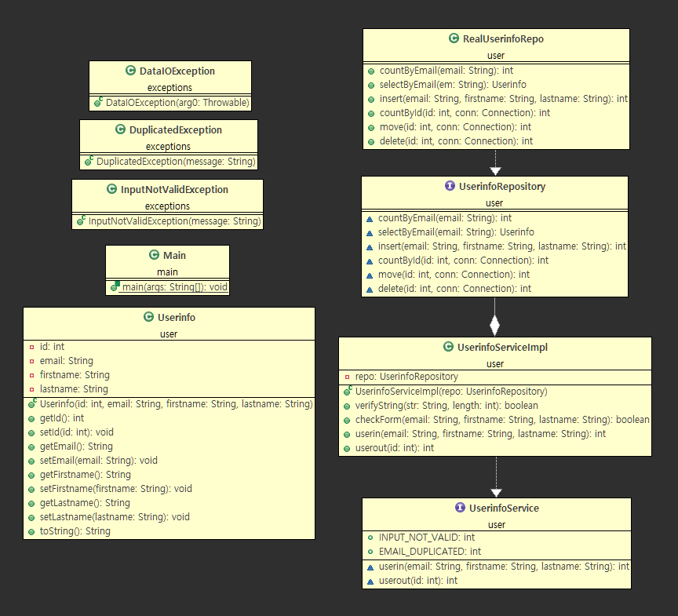Select the UserinfoRepository interface title
The image size is (678, 616).
click(502, 186)
